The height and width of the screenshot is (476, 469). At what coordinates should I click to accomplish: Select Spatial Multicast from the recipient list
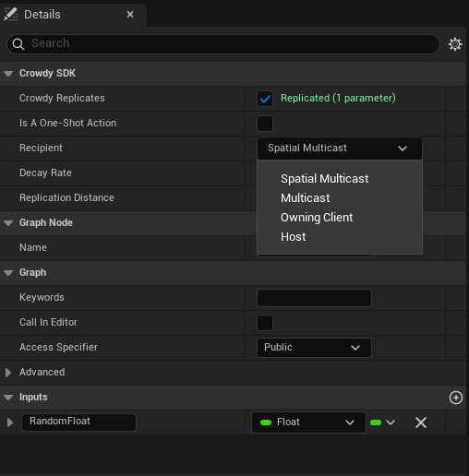(x=324, y=179)
